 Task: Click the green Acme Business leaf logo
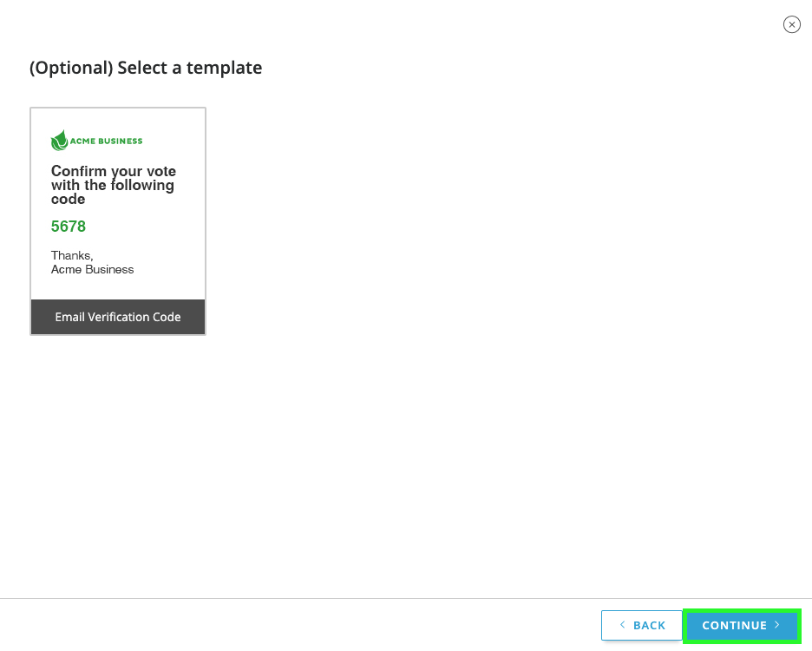[59, 141]
